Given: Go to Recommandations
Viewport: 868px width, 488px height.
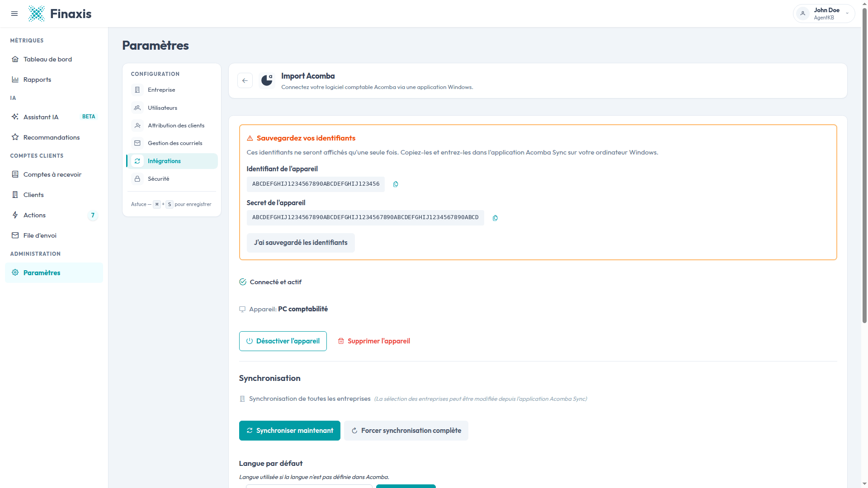Looking at the screenshot, I should coord(54,137).
